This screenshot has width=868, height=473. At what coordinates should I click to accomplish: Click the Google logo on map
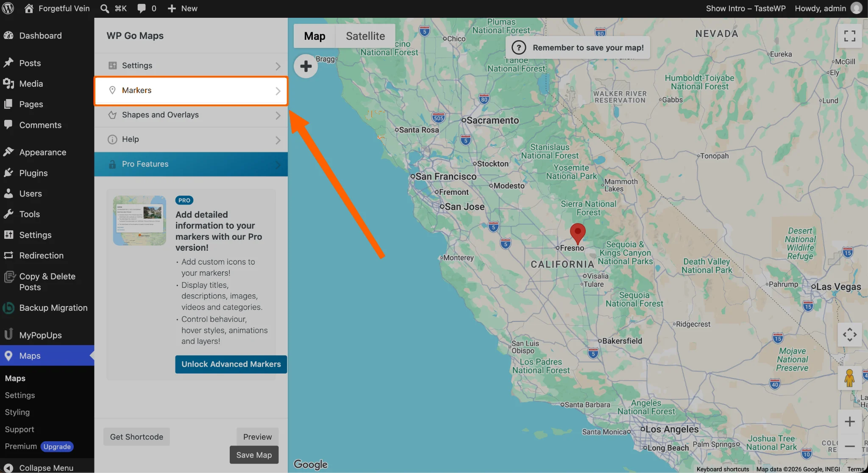[x=311, y=465]
